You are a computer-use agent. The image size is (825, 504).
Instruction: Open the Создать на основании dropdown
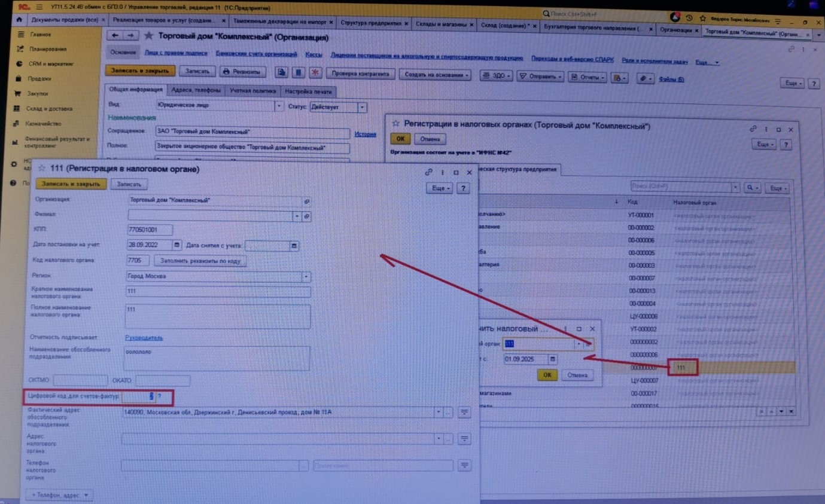click(x=435, y=75)
